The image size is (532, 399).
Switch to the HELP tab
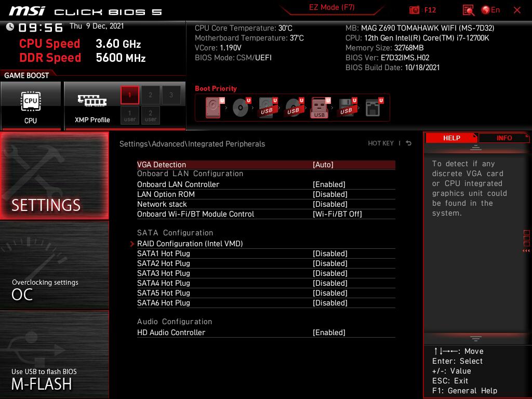pos(451,138)
